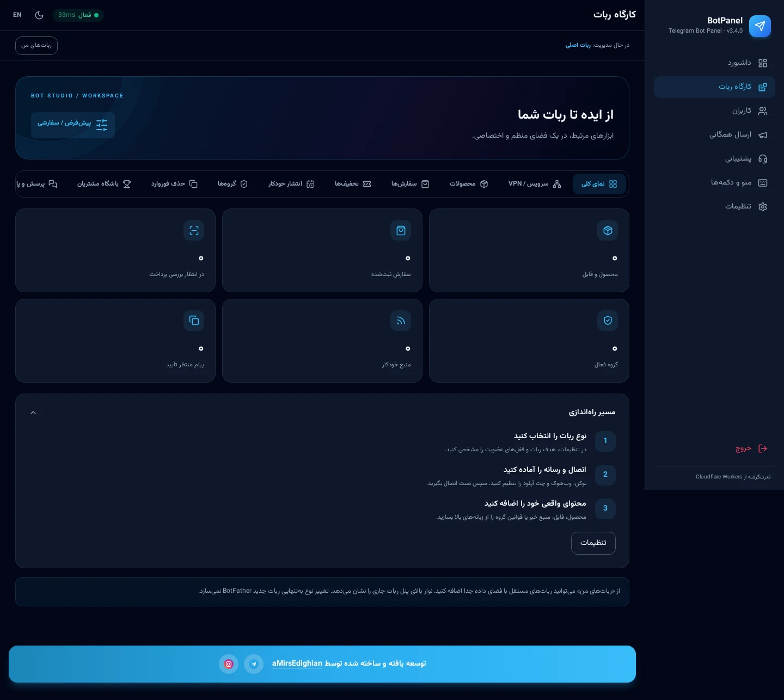
Task: Click copy icon on پیام منتظر تأیید card
Action: [194, 321]
